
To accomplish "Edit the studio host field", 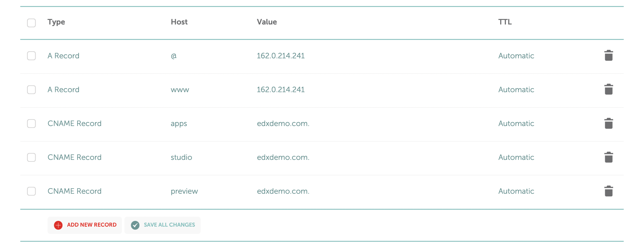I will 181,157.
